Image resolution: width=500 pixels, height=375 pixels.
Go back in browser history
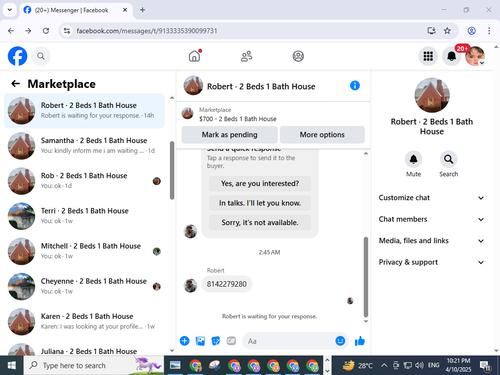[x=11, y=31]
